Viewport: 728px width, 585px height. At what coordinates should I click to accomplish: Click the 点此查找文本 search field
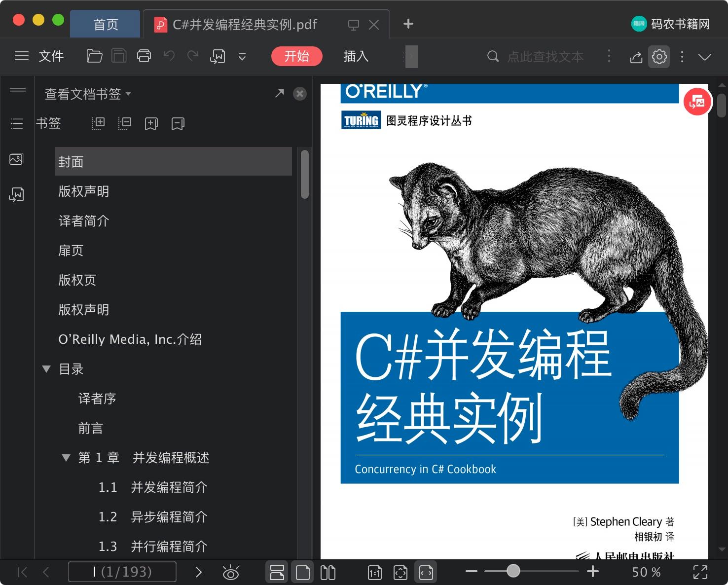545,56
